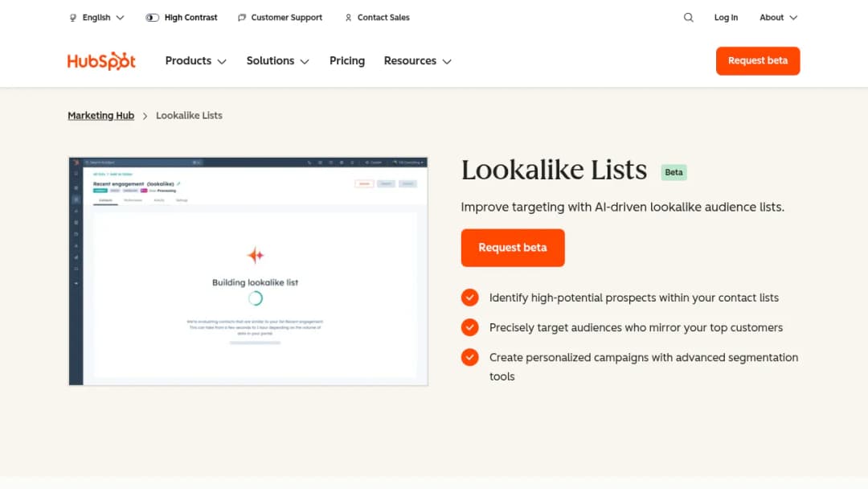Screen dimensions: 868x489
Task: Click text 'Improve targeting with AI-driven lookalike audience lists.'
Action: pyautogui.click(x=623, y=208)
